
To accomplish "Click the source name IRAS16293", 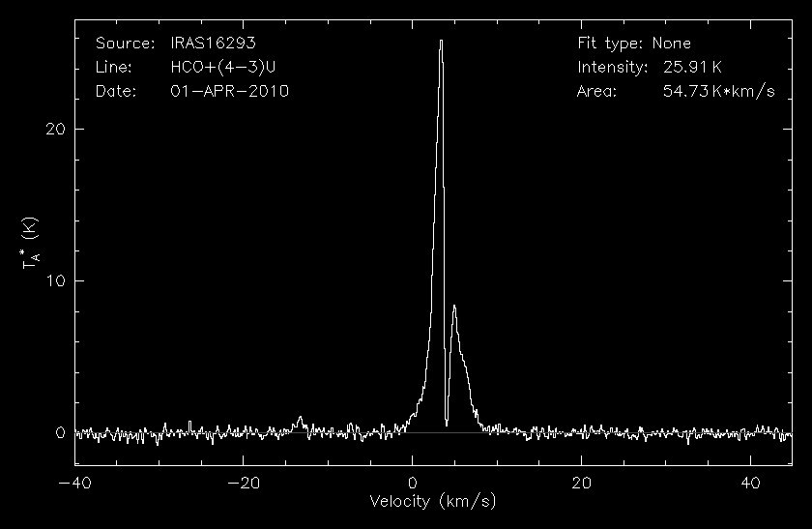I will pos(213,43).
